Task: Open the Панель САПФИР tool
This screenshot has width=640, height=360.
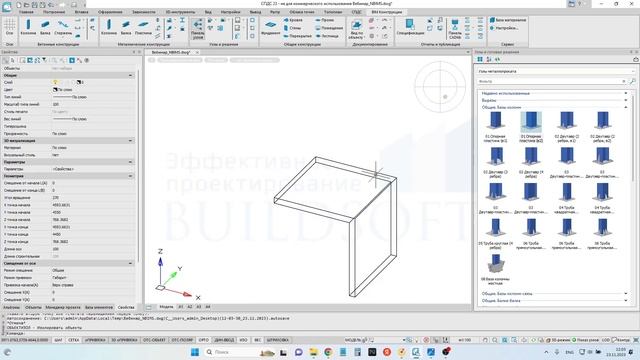Action: pos(455,29)
